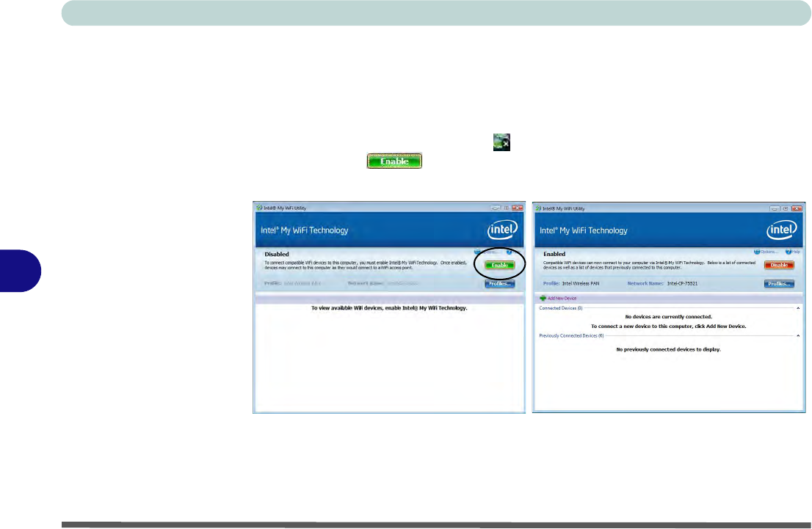The height and width of the screenshot is (529, 812).
Task: Open Profiles in the Enabled window
Action: pyautogui.click(x=779, y=284)
